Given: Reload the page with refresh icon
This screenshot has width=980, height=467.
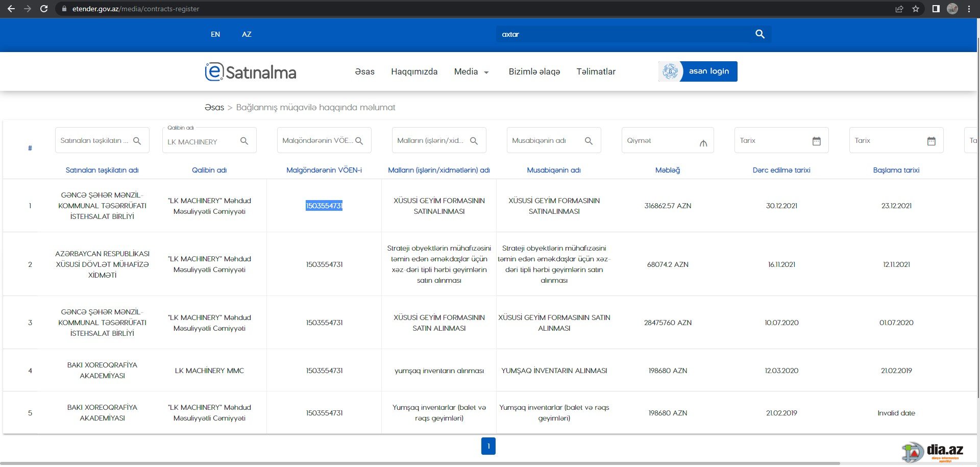Looking at the screenshot, I should (44, 9).
